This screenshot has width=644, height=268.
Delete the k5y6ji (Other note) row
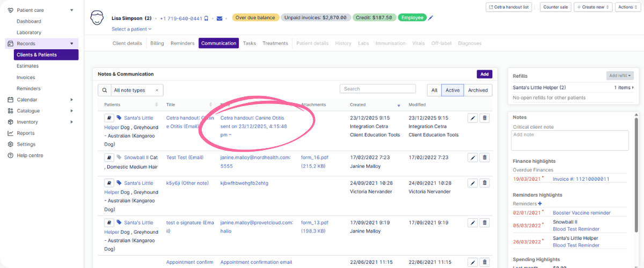pyautogui.click(x=485, y=183)
